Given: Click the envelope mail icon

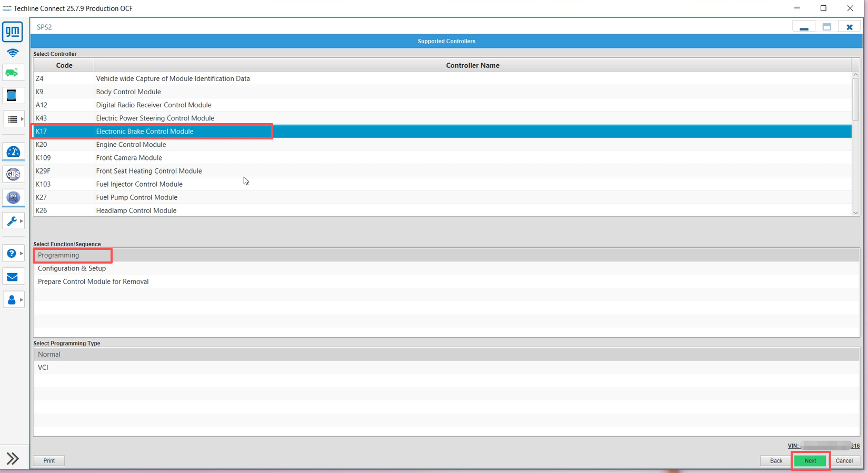Looking at the screenshot, I should click(x=12, y=277).
